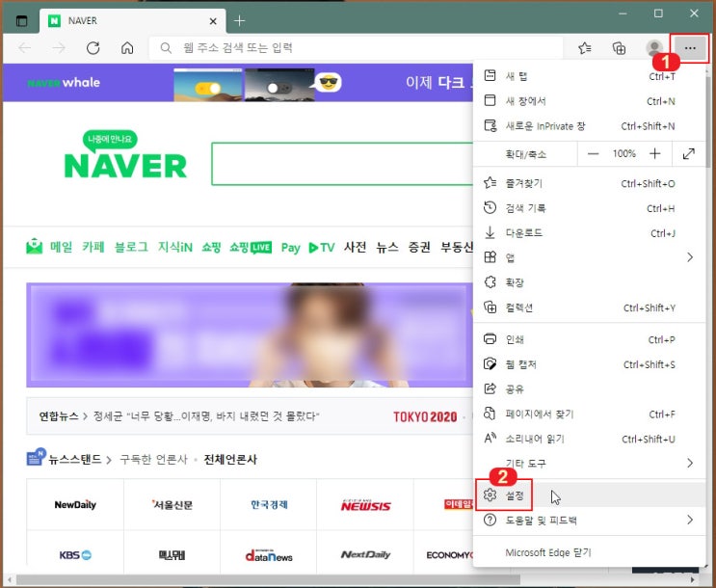This screenshot has height=588, width=716.
Task: Open the 한국경제 press logo
Action: [269, 505]
